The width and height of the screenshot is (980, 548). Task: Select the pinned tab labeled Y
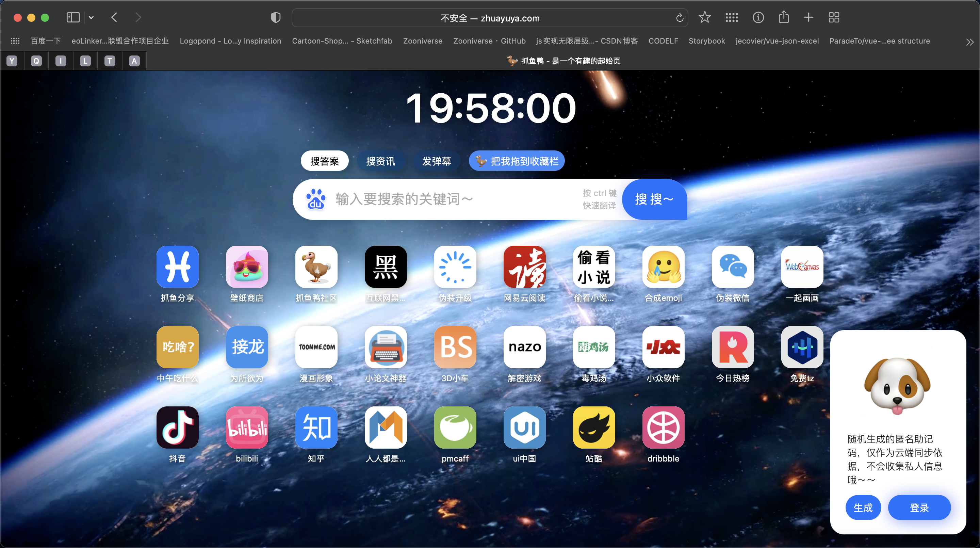12,61
